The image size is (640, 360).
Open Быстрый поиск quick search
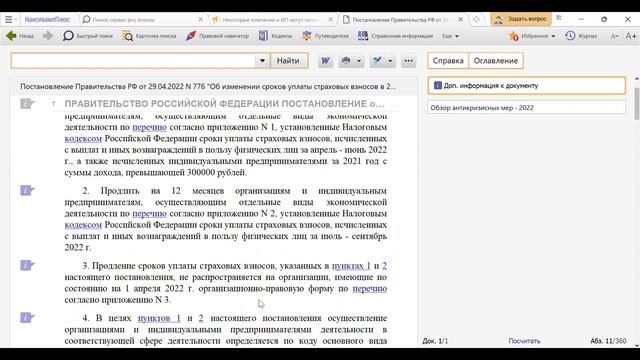[88, 36]
